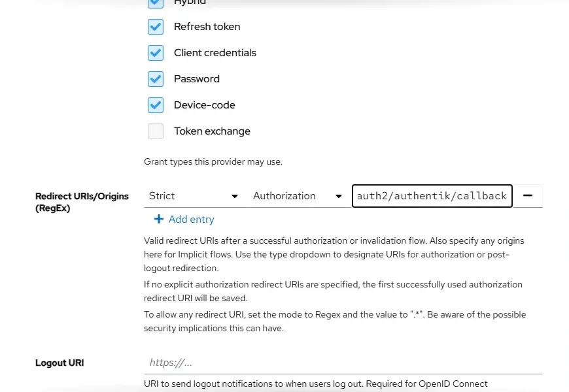The width and height of the screenshot is (569, 392).
Task: Remove the redirect URI entry with minus
Action: pos(528,196)
